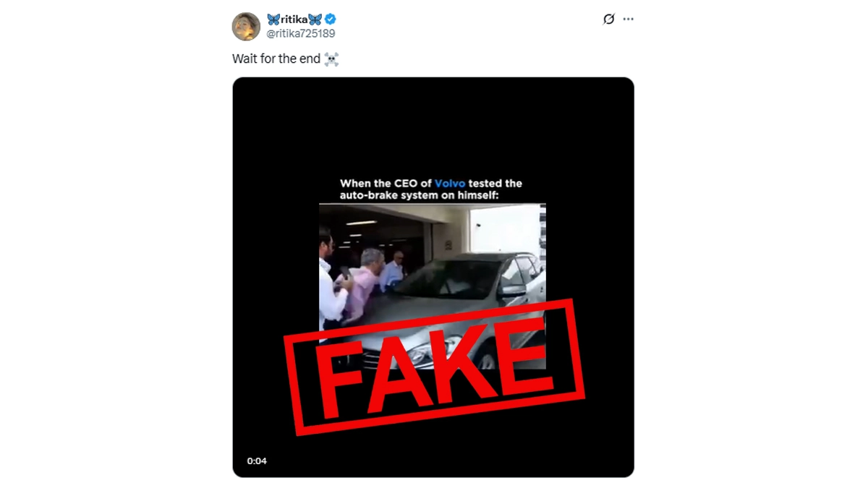Image resolution: width=868 pixels, height=488 pixels.
Task: Click the left butterfly emoji in the name
Action: point(273,20)
